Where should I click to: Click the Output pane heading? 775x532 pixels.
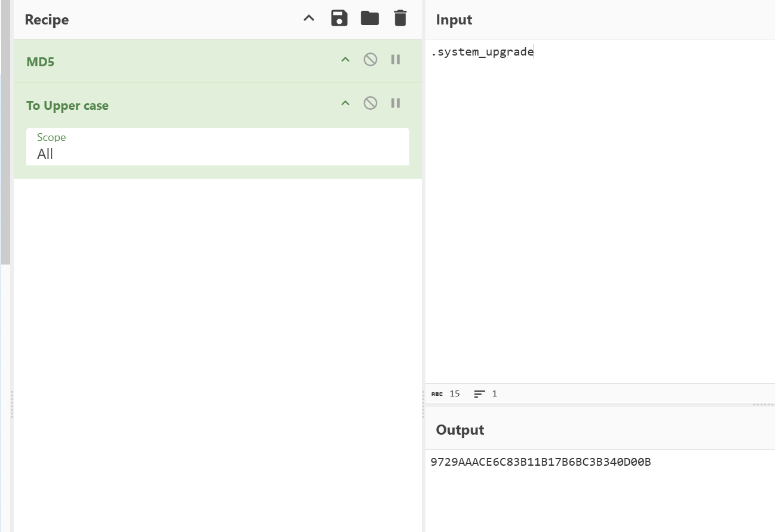pos(460,430)
